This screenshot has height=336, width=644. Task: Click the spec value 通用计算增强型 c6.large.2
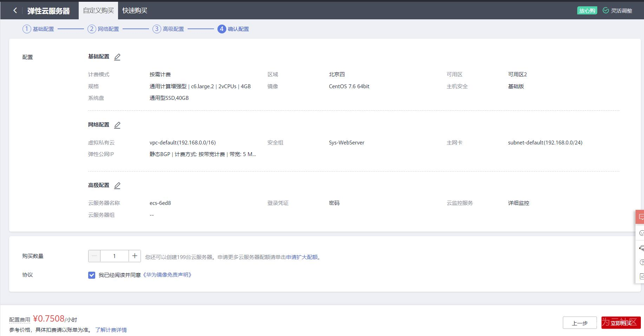(200, 86)
